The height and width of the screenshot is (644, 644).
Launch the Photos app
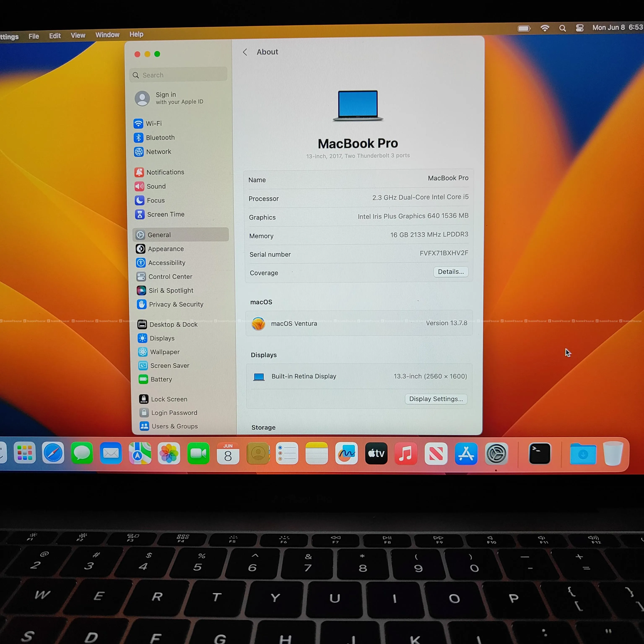(169, 453)
